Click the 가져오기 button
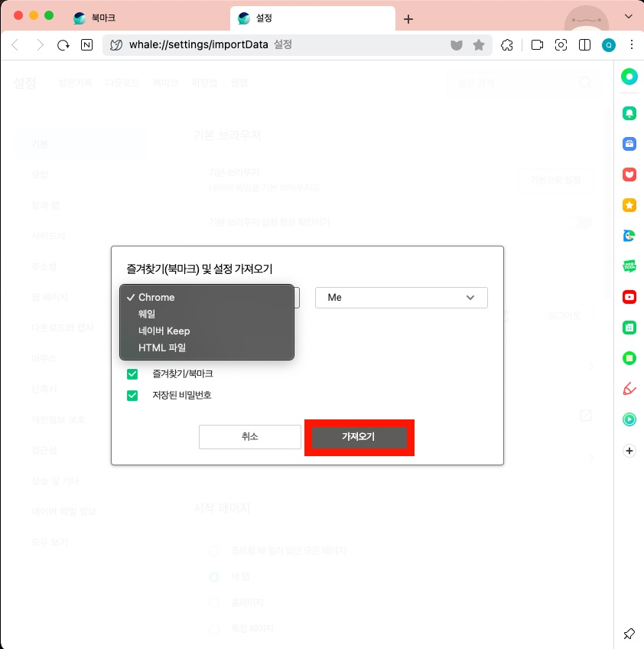Image resolution: width=644 pixels, height=649 pixels. pyautogui.click(x=359, y=437)
